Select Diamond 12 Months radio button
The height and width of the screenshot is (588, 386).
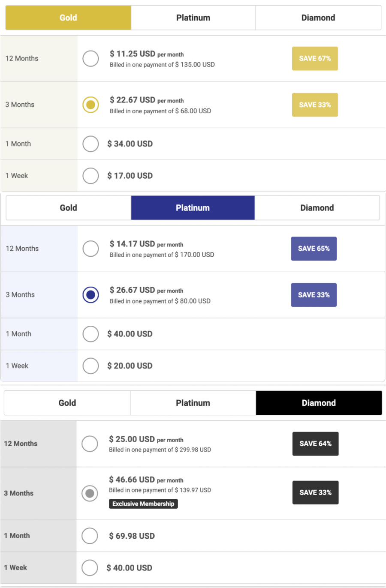pos(90,444)
